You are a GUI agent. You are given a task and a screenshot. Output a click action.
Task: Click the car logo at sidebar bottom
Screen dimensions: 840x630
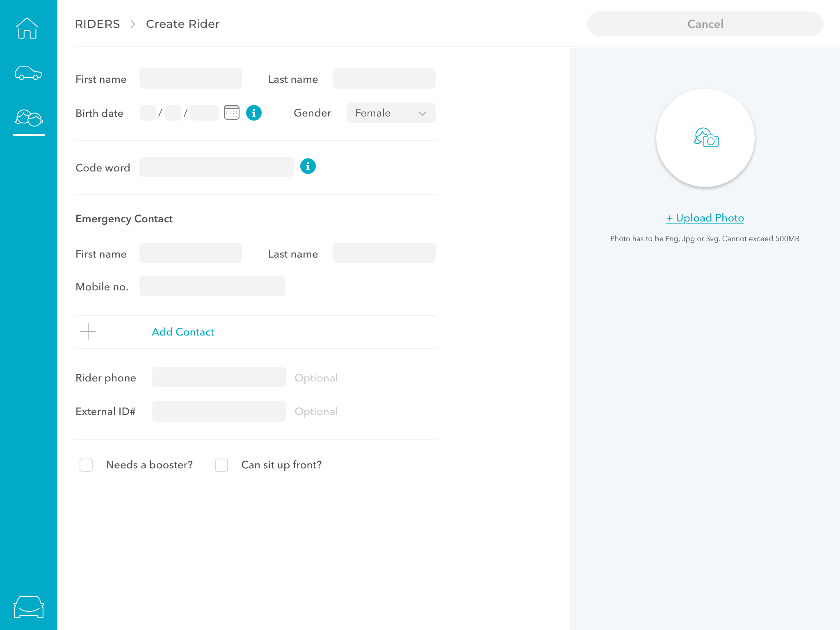pyautogui.click(x=28, y=607)
